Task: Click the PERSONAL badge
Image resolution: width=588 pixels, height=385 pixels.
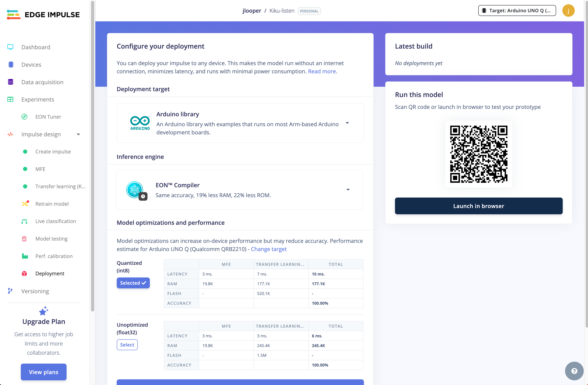Action: (309, 11)
